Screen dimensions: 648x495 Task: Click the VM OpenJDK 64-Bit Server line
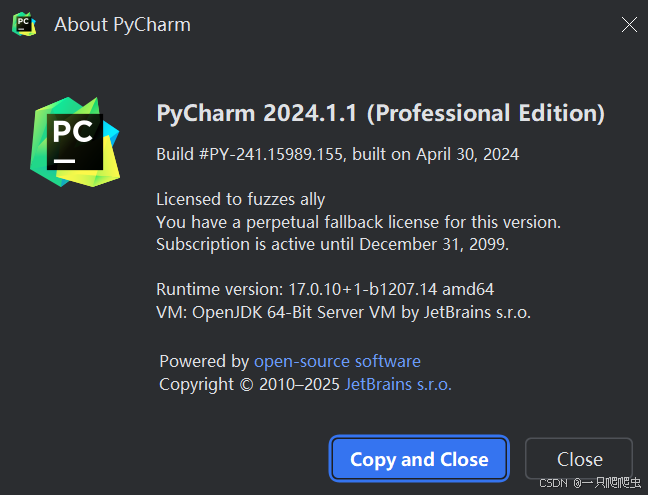343,312
